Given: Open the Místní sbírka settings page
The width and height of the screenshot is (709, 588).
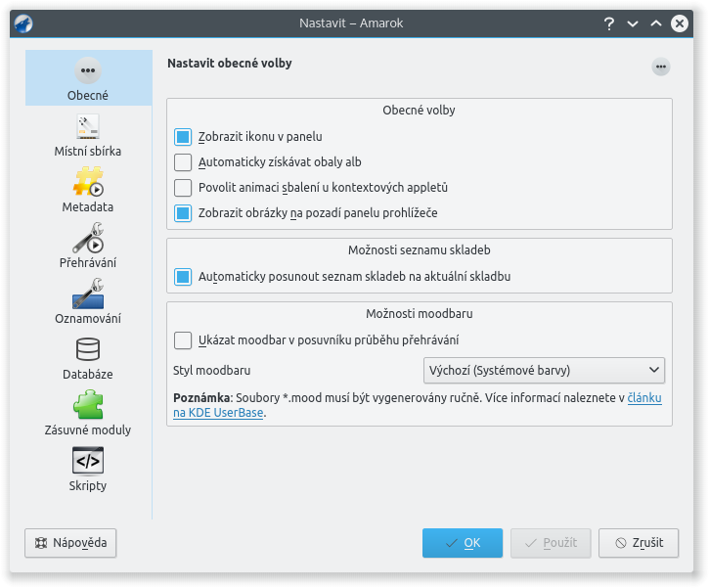Looking at the screenshot, I should tap(88, 135).
